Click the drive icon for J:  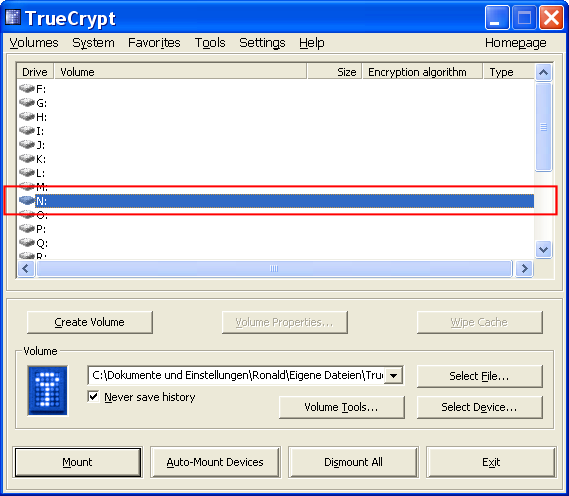[x=26, y=144]
